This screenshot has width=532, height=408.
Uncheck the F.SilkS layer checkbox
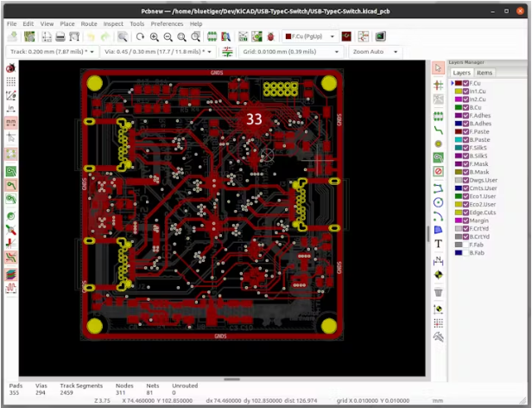465,148
